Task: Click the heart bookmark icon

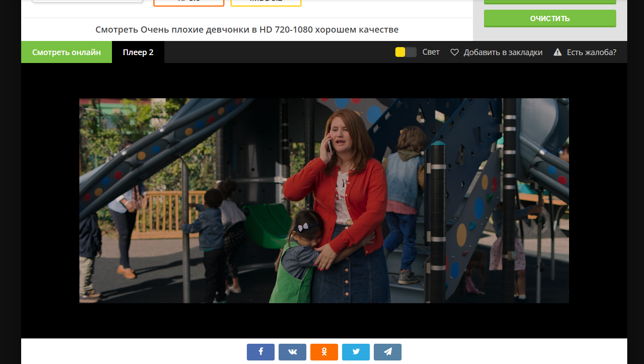Action: click(x=454, y=52)
